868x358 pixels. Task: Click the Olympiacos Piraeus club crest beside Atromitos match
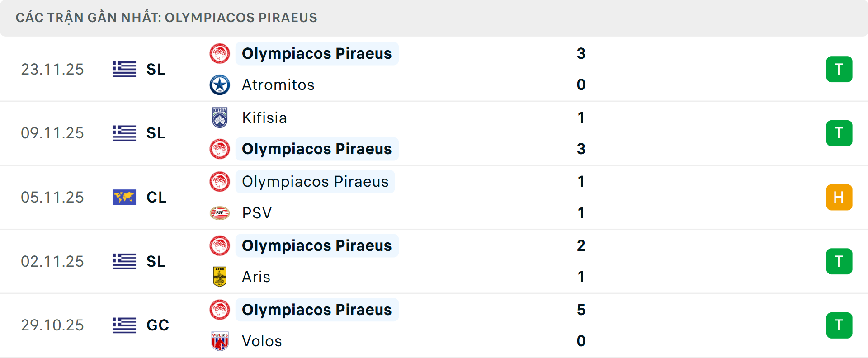220,53
